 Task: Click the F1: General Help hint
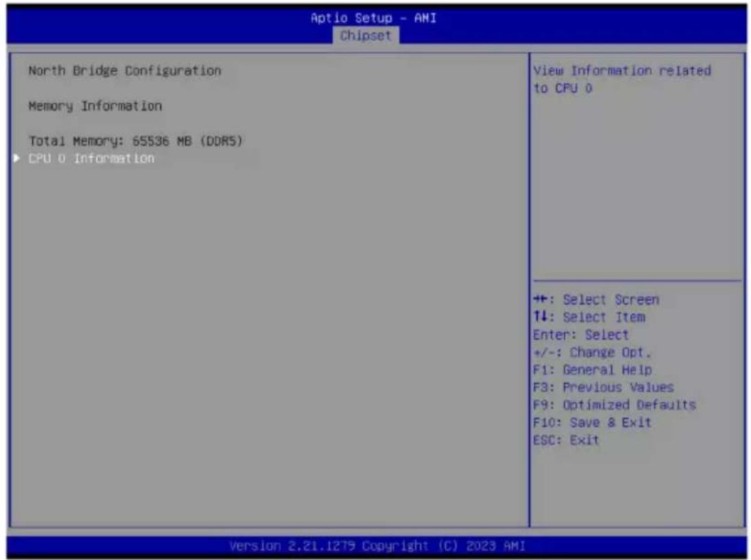pos(593,370)
